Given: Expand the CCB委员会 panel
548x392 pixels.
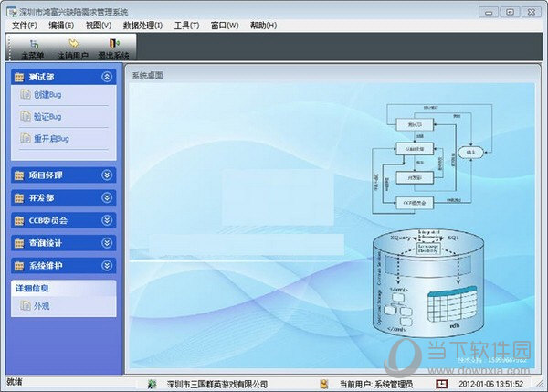Looking at the screenshot, I should click(107, 220).
